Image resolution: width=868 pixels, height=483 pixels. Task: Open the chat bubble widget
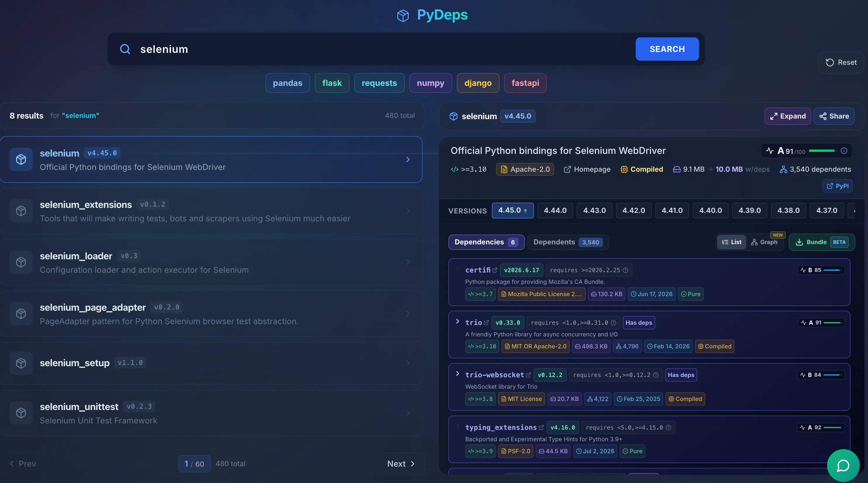[843, 465]
